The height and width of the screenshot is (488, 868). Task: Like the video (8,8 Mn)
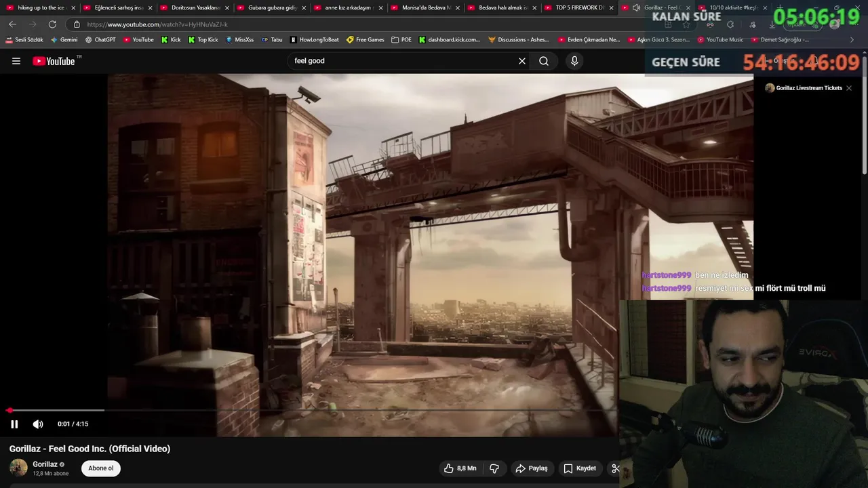pos(460,468)
